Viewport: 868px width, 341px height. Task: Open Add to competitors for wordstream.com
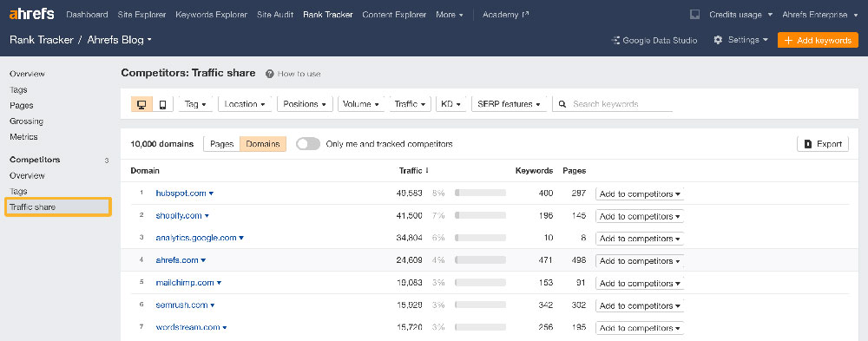tap(640, 328)
